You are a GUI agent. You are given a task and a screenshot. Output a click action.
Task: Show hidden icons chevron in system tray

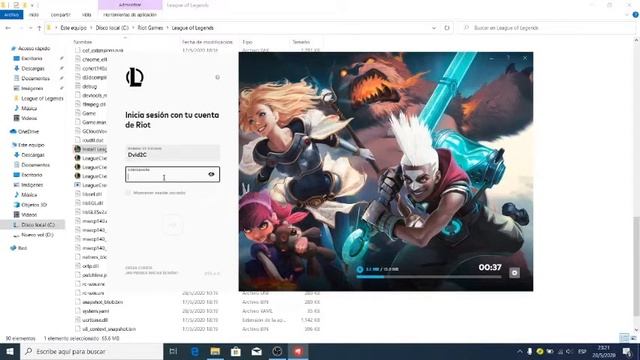(520, 351)
